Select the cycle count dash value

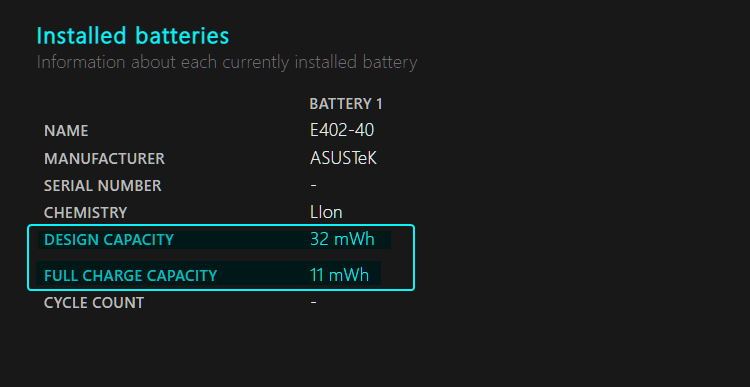point(313,302)
